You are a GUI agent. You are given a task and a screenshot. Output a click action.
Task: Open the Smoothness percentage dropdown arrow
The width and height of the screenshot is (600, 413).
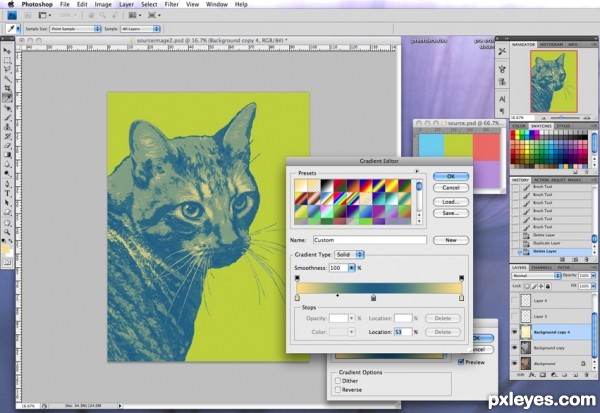click(351, 268)
